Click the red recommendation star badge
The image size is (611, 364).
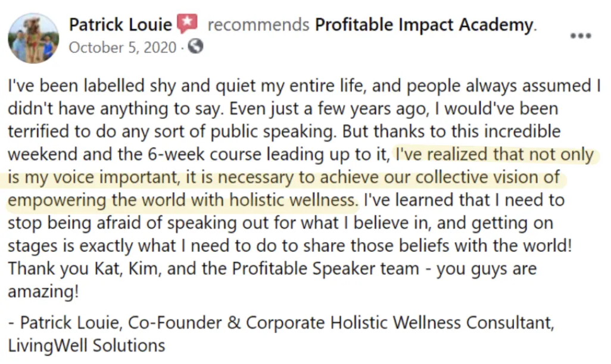coord(188,24)
